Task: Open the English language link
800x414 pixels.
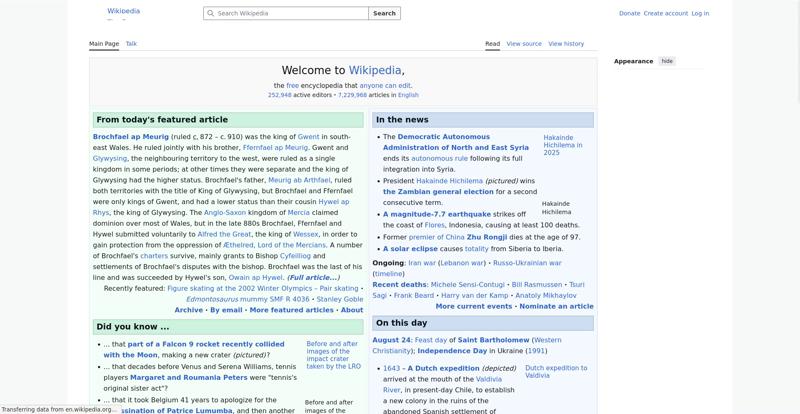Action: click(408, 95)
